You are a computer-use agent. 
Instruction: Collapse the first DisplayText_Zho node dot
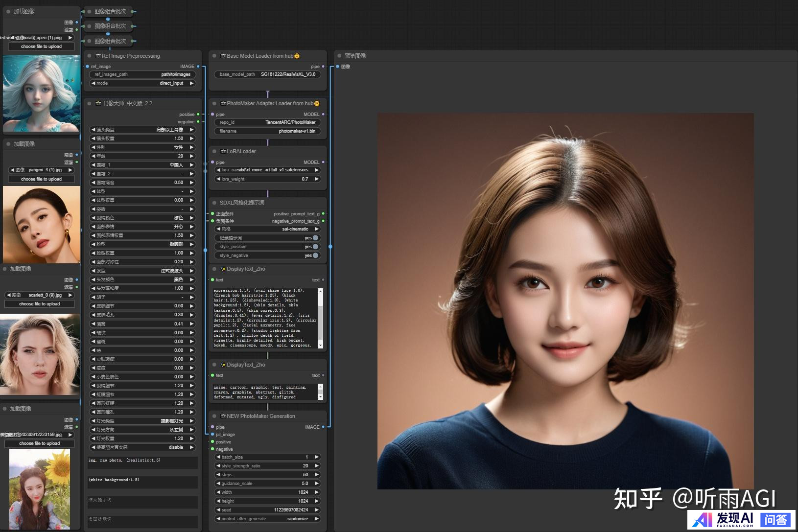[214, 269]
